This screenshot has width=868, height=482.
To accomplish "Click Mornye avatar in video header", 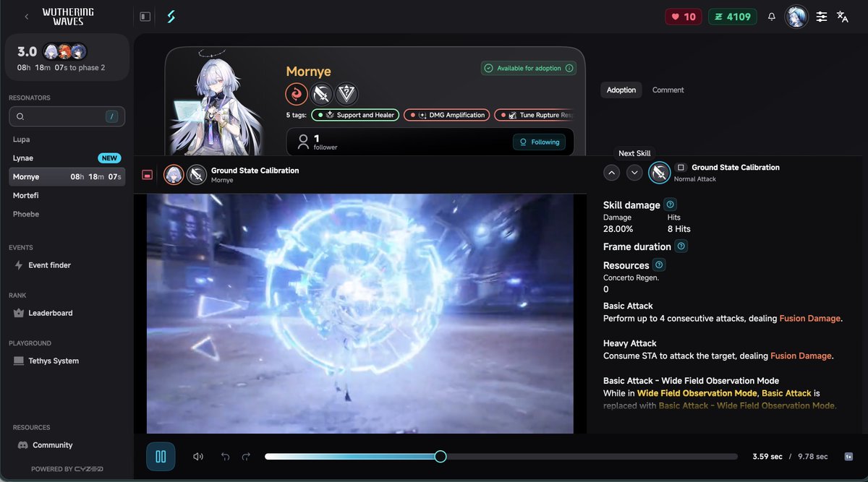I will (174, 175).
